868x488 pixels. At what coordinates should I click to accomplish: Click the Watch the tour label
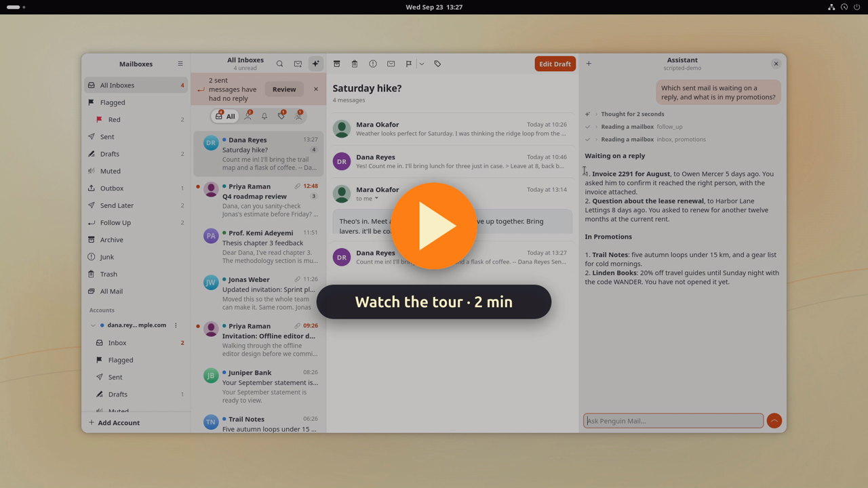point(434,302)
